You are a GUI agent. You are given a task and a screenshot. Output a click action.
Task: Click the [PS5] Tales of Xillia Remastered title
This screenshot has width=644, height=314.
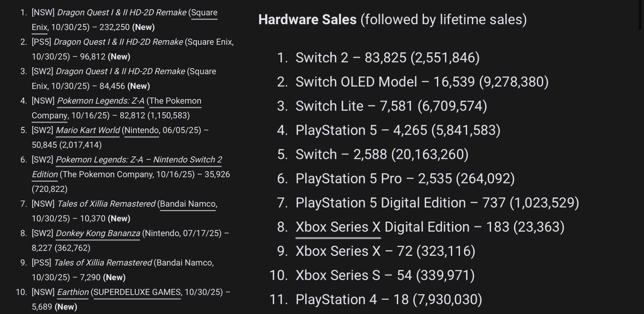103,263
